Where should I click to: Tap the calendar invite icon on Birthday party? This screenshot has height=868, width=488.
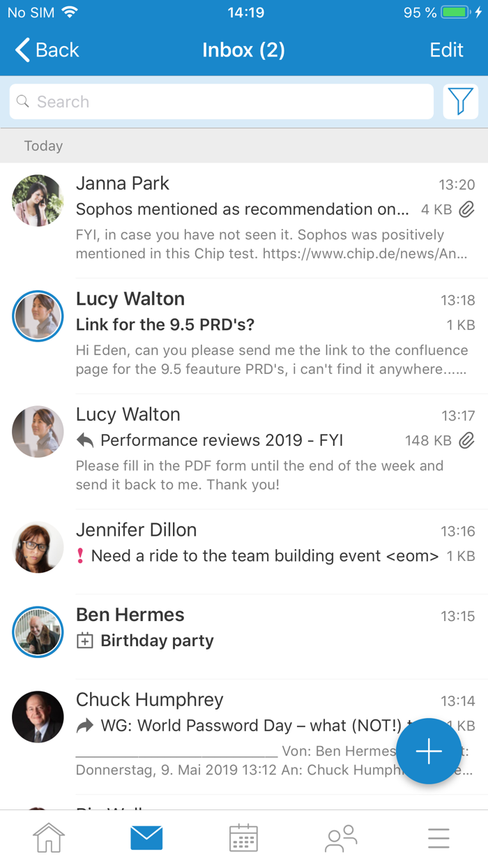(84, 641)
